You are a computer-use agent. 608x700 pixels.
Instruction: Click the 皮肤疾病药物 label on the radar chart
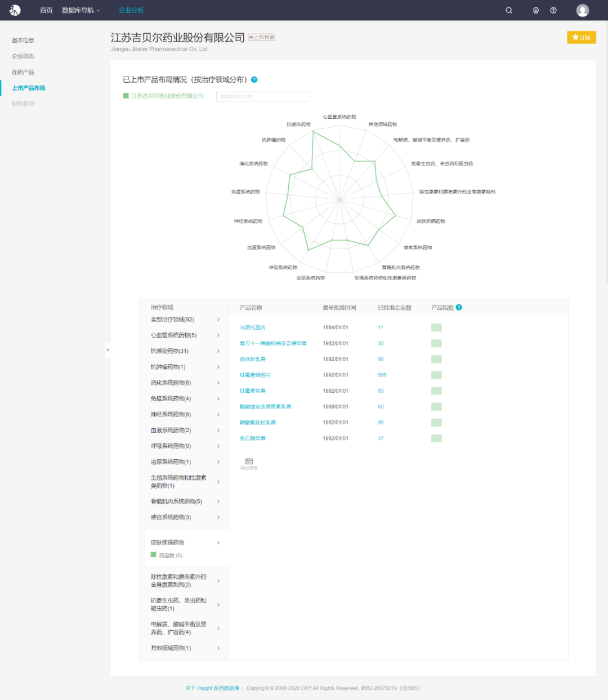click(x=431, y=221)
